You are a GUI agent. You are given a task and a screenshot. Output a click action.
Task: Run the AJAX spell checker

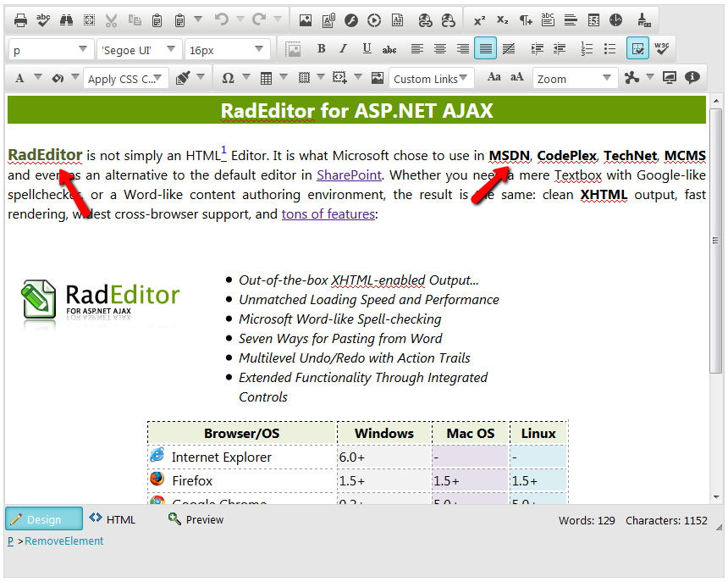point(43,20)
